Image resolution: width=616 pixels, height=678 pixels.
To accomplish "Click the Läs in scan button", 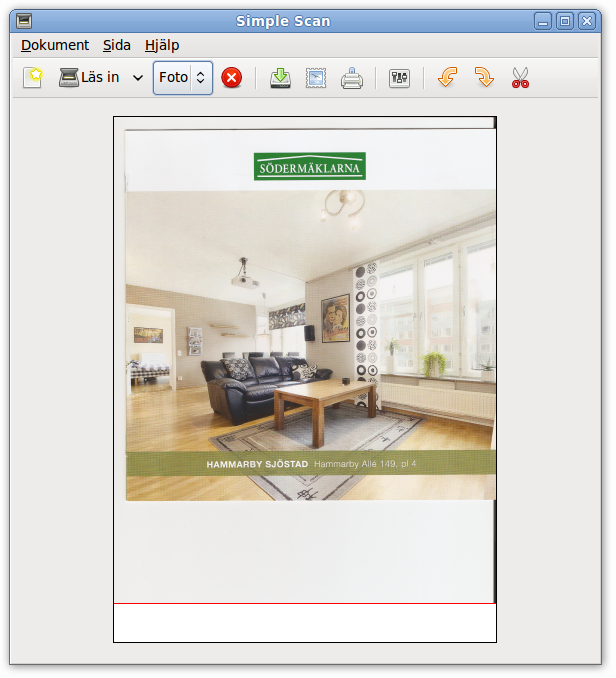I will point(89,78).
